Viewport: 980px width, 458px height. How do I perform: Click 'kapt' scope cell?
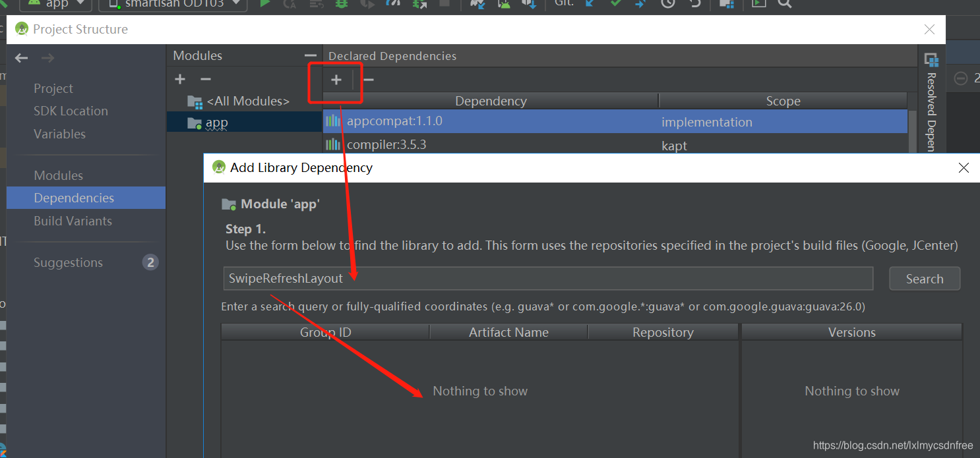tap(674, 146)
